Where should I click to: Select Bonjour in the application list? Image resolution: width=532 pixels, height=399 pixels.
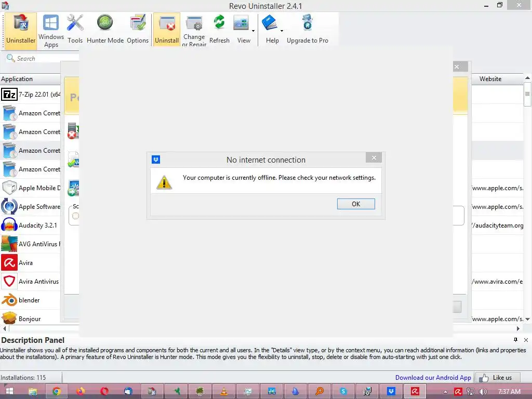pyautogui.click(x=31, y=318)
